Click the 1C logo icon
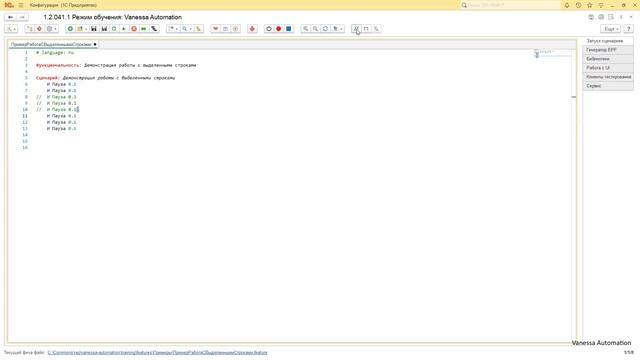The width and height of the screenshot is (640, 360). [9, 5]
